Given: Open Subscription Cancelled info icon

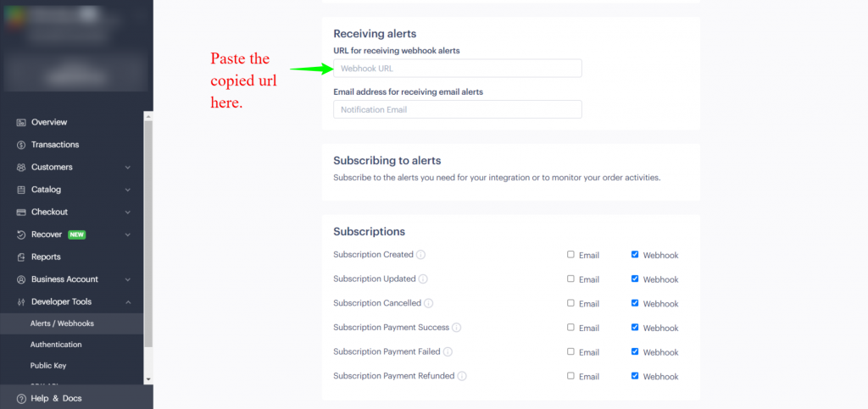Looking at the screenshot, I should [x=428, y=303].
